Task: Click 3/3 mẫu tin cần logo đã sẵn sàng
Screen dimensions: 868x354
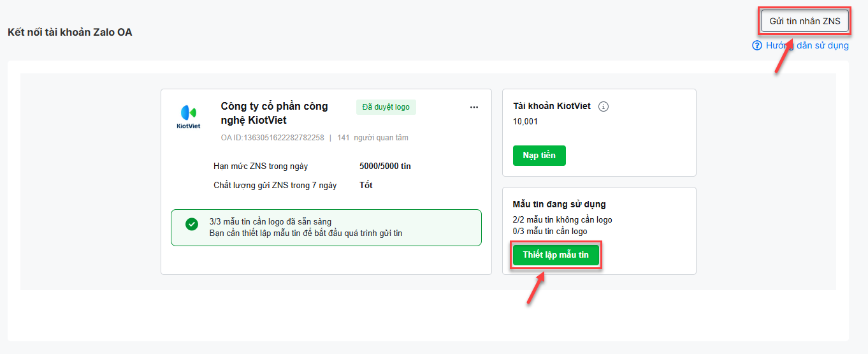Action: (x=270, y=222)
